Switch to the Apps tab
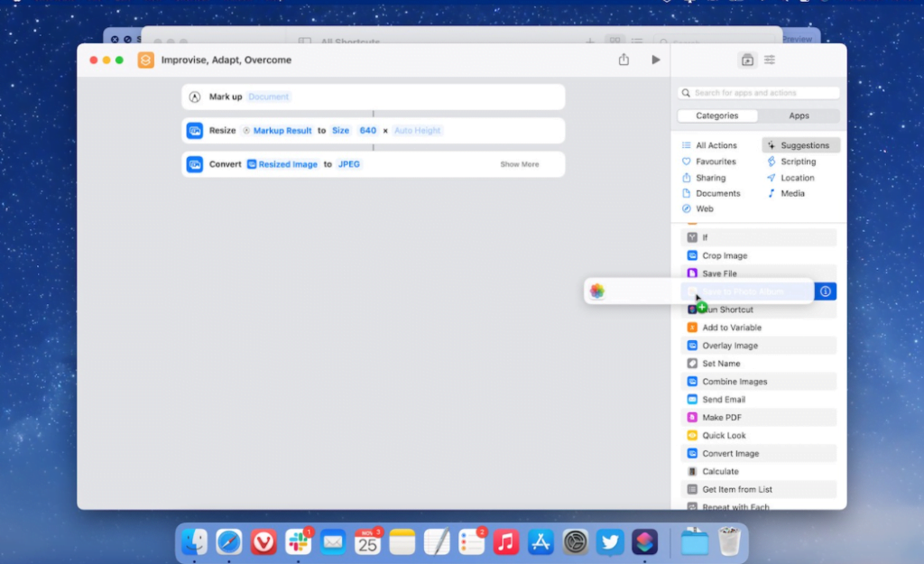The image size is (924, 564). click(x=799, y=116)
